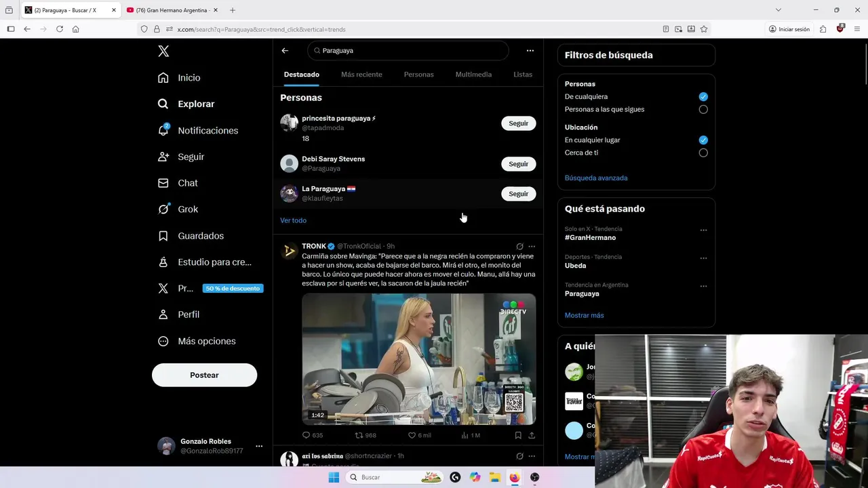Viewport: 868px width, 488px height.
Task: Click the Paraguaya search input field
Action: coord(408,50)
